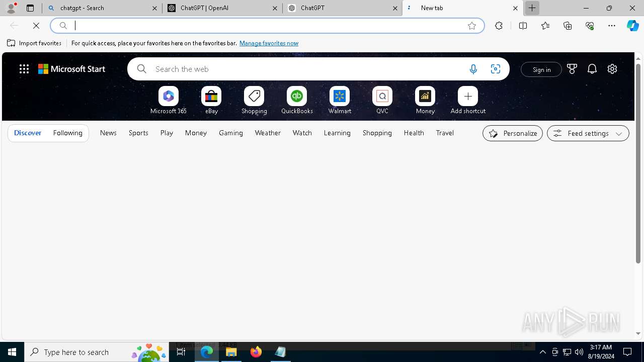
Task: Open the Windows Start menu
Action: tap(12, 352)
